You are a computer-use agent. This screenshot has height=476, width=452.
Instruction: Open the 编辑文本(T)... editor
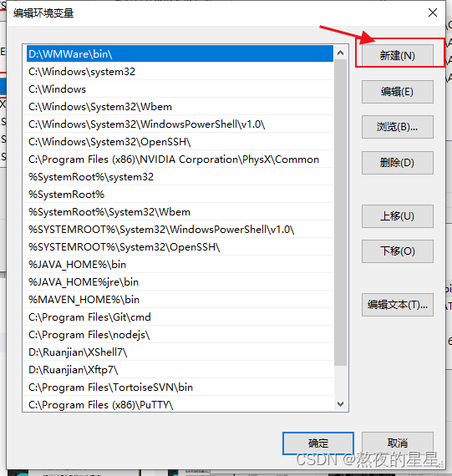coord(398,305)
